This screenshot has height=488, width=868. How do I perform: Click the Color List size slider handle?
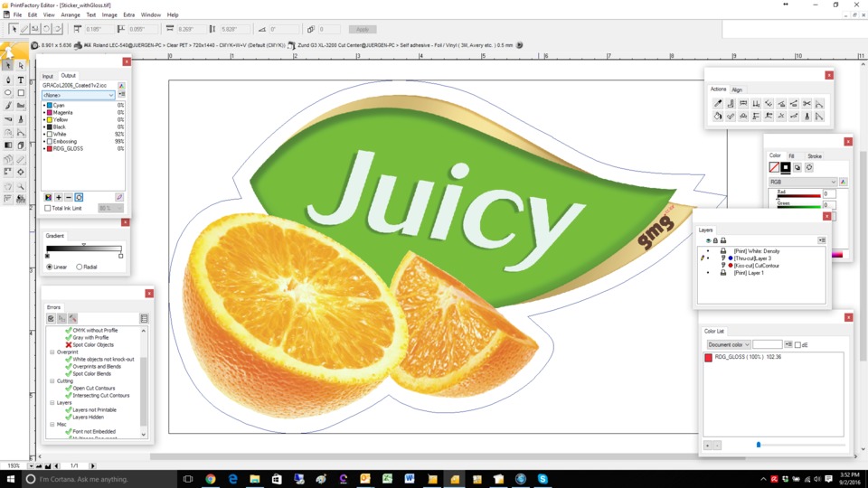[759, 445]
